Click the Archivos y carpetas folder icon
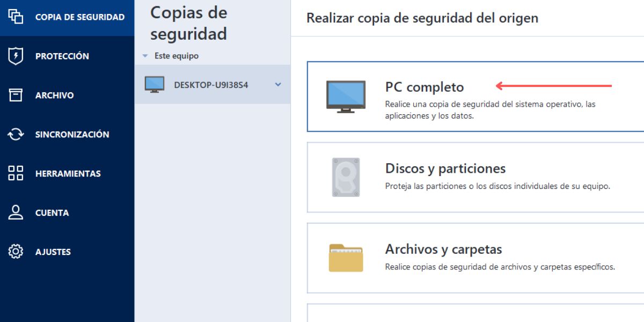 pos(346,258)
